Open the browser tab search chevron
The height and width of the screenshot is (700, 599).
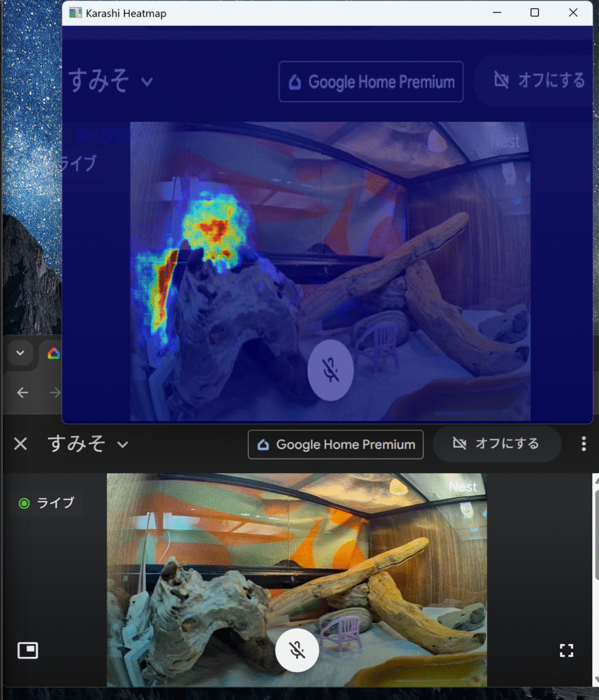(20, 353)
